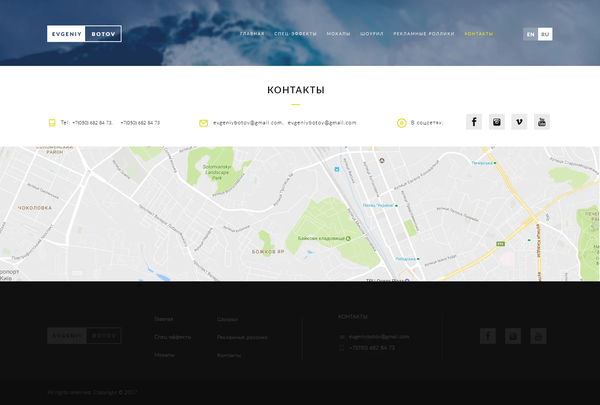The image size is (600, 405).
Task: Open the Instagram social icon in contacts row
Action: [496, 122]
